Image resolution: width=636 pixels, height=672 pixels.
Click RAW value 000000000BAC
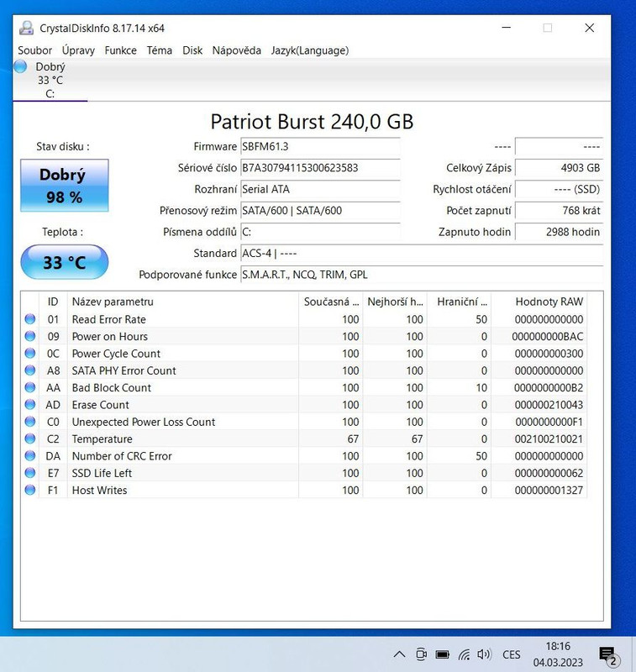click(x=548, y=337)
